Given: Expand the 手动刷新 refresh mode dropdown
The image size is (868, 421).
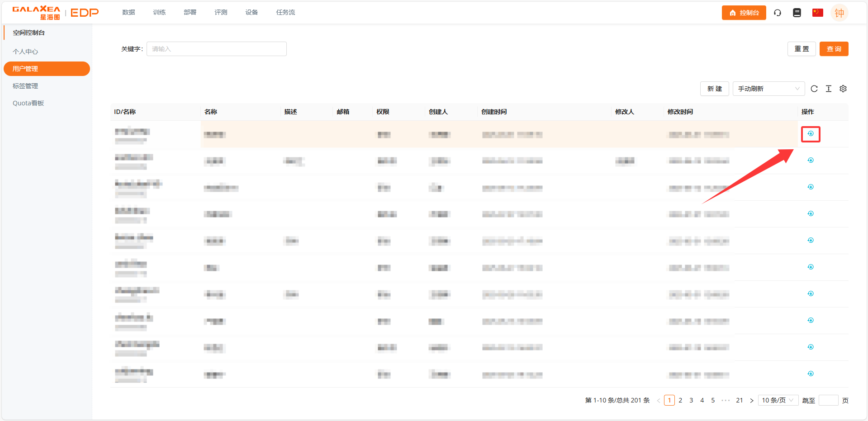Looking at the screenshot, I should [x=768, y=89].
